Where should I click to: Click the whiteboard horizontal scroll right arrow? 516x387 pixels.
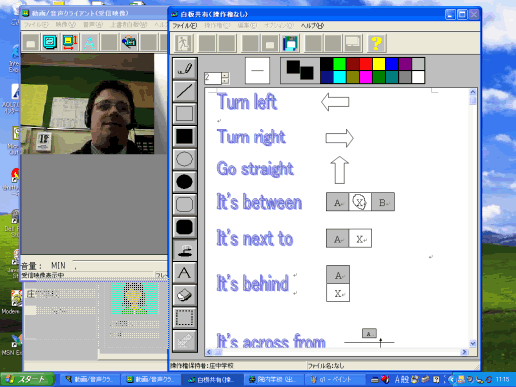click(464, 352)
